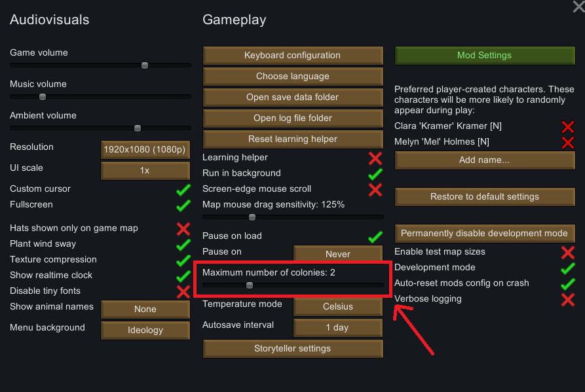Turn off Development mode checkmark
The image size is (585, 392).
point(567,268)
